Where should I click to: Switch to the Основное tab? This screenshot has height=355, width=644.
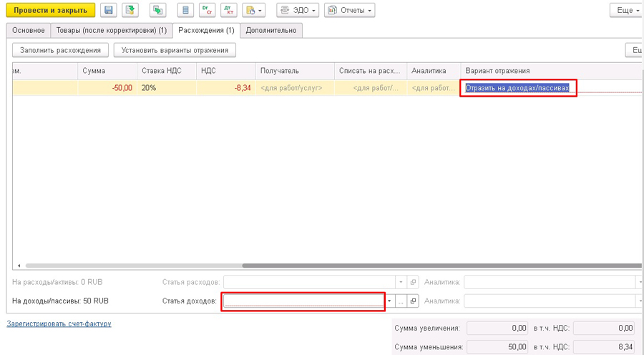point(29,30)
